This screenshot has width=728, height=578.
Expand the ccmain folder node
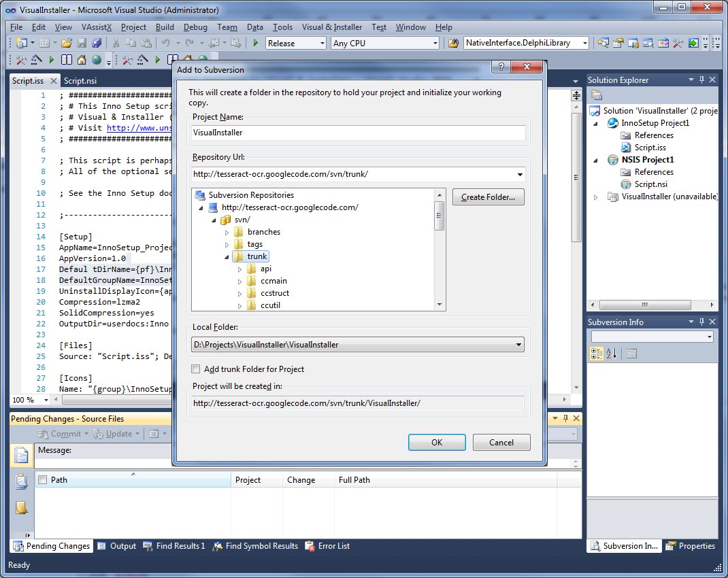pyautogui.click(x=239, y=281)
